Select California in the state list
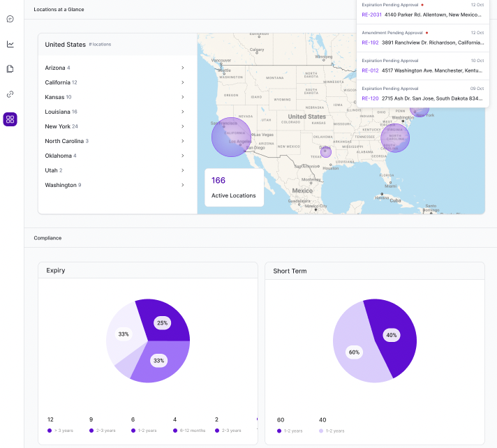The width and height of the screenshot is (497, 448). [x=57, y=82]
